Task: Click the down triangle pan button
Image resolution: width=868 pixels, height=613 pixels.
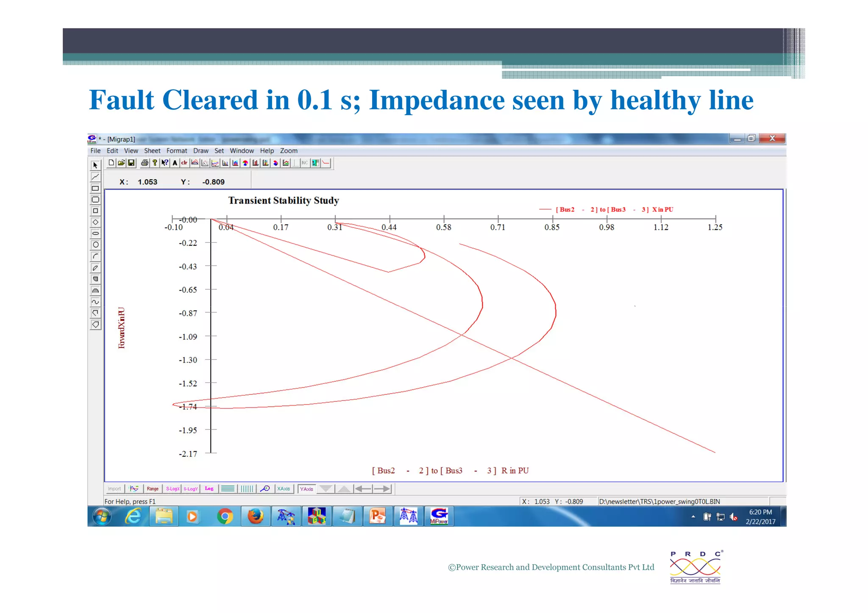Action: pyautogui.click(x=325, y=489)
